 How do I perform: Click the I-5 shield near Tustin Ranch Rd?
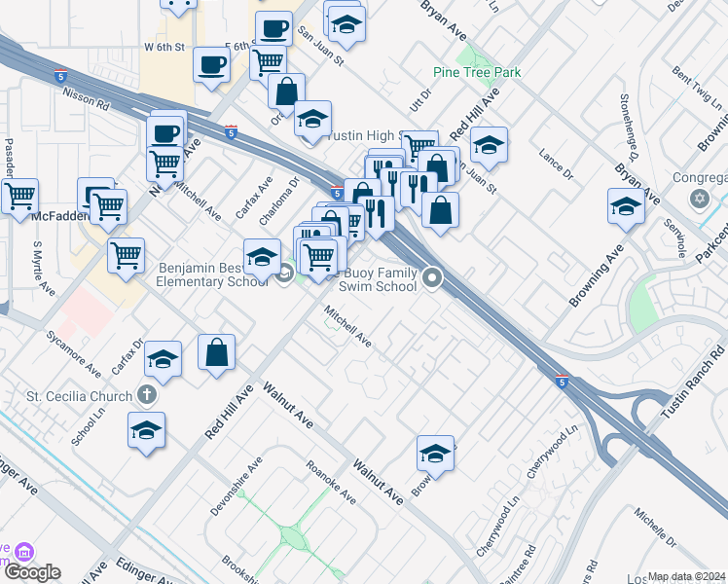[x=562, y=382]
